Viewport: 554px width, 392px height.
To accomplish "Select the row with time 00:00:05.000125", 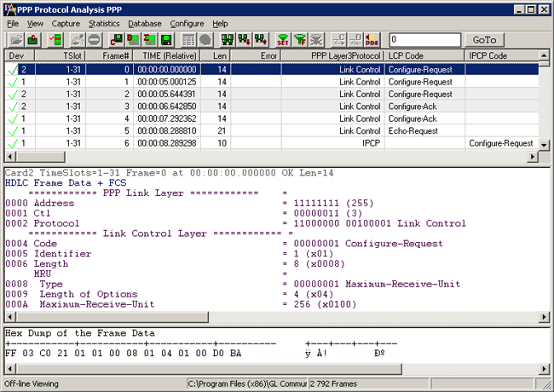I will [x=272, y=82].
